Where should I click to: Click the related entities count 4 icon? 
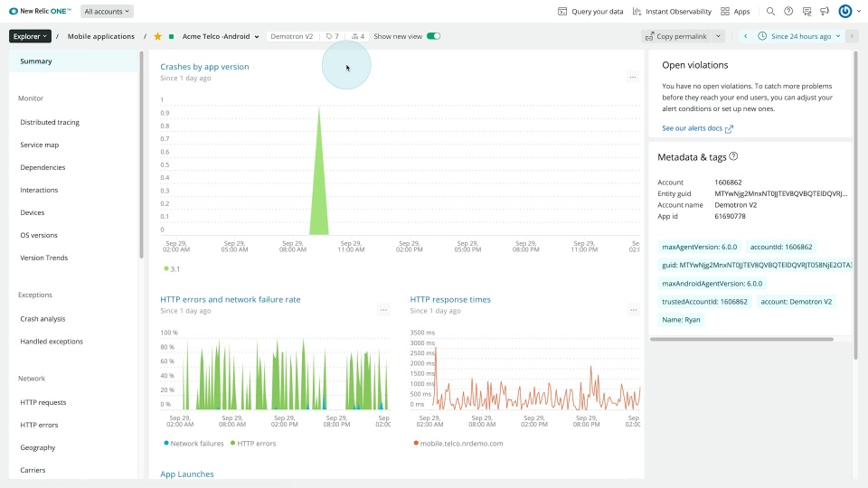358,36
